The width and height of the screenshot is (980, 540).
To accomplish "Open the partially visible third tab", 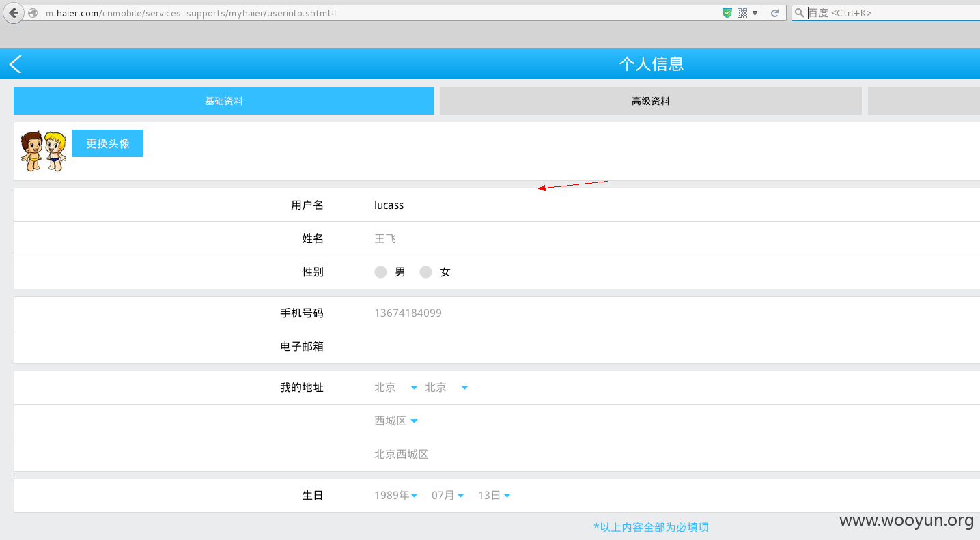I will (x=924, y=101).
